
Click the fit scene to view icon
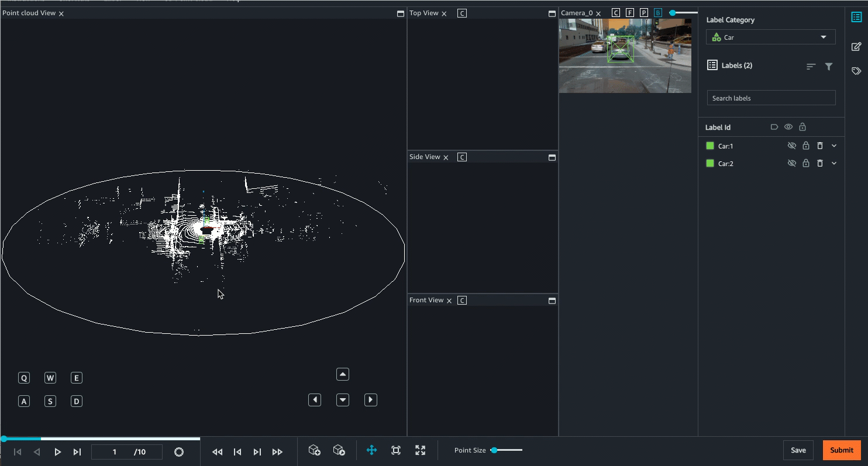[395, 450]
